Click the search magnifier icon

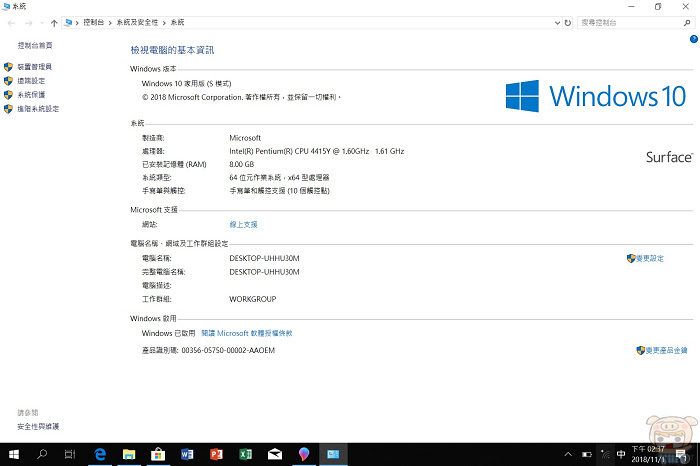point(687,23)
